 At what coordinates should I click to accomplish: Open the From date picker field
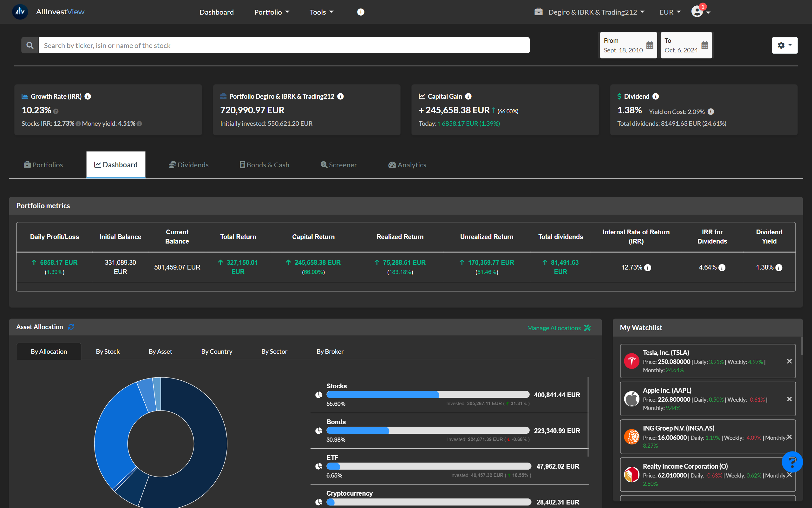tap(628, 45)
